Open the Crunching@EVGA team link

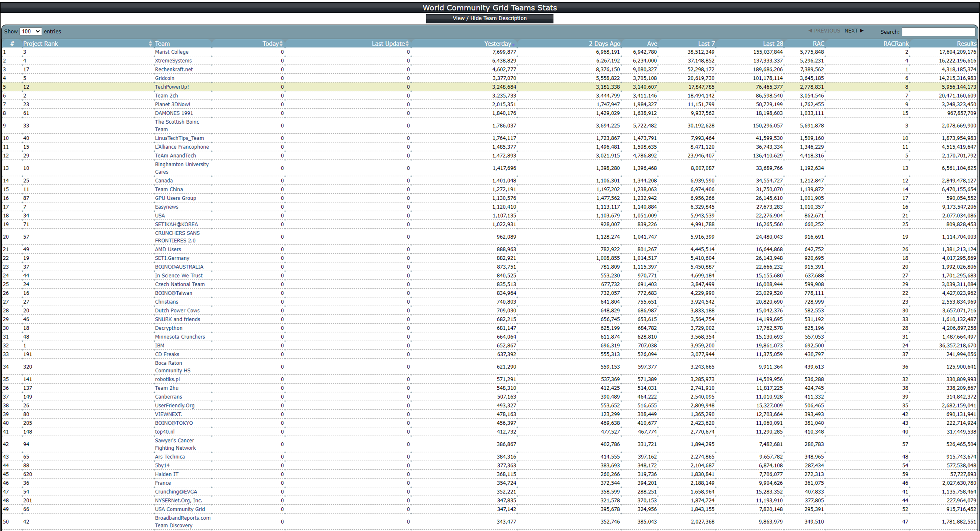[176, 492]
